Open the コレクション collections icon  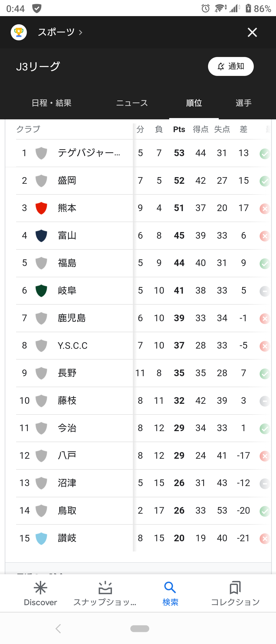[235, 588]
